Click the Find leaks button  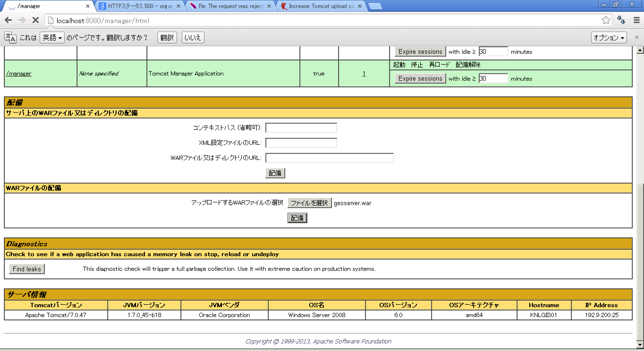27,269
